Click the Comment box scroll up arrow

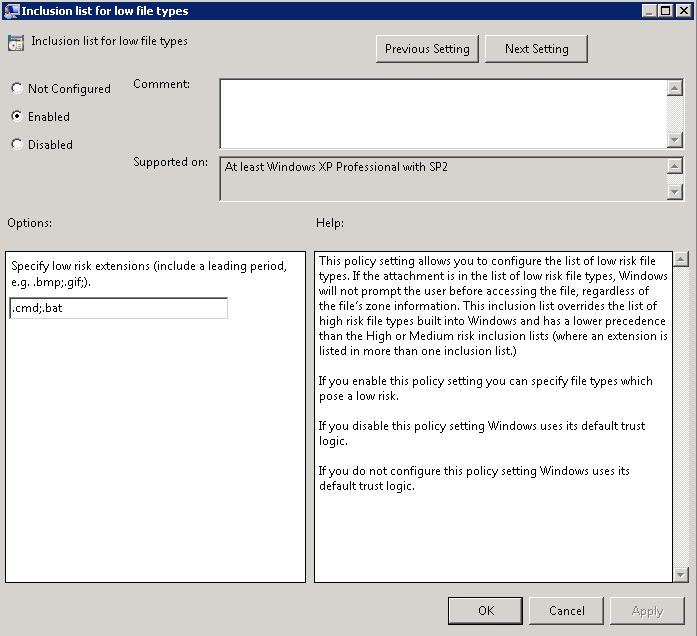[675, 88]
